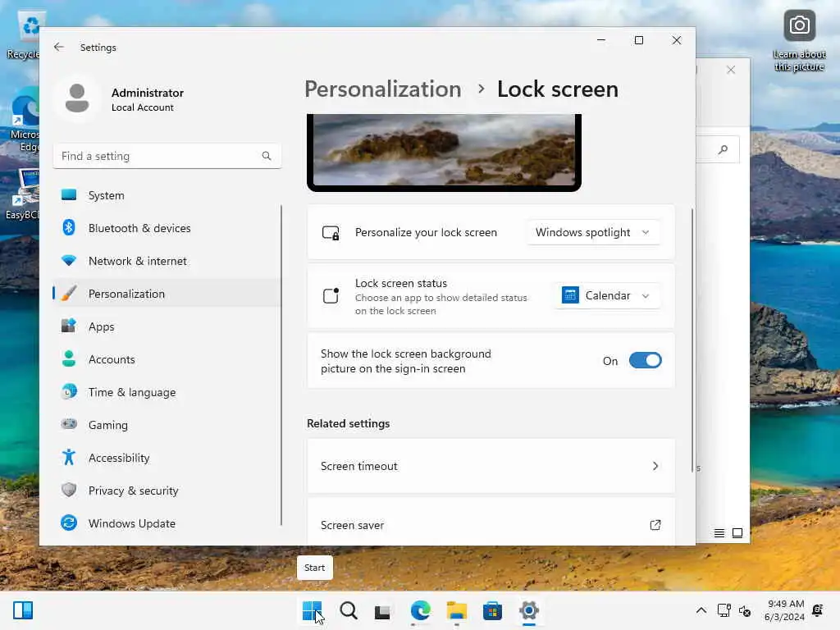Click the Accessibility figure icon

point(69,458)
